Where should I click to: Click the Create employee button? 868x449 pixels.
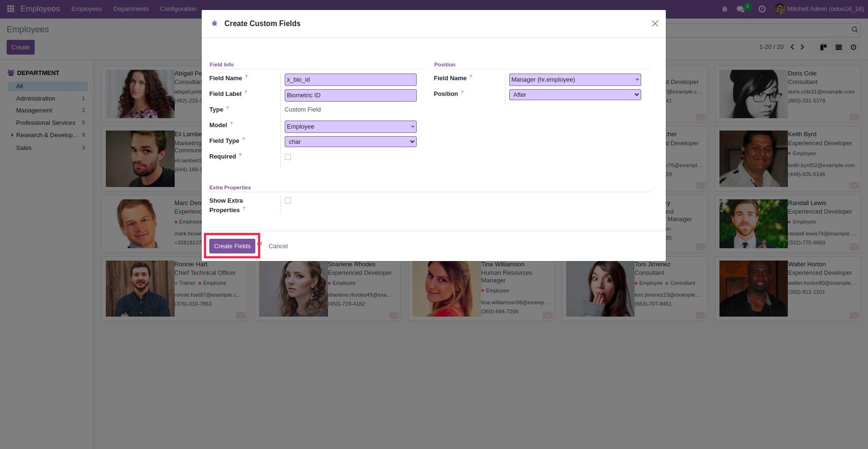20,47
